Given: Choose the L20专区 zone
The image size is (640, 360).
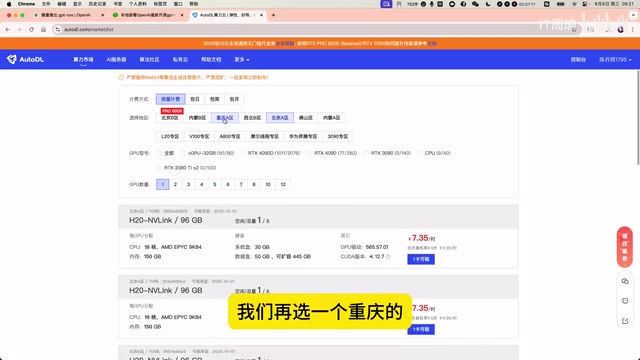Looking at the screenshot, I should [170, 136].
